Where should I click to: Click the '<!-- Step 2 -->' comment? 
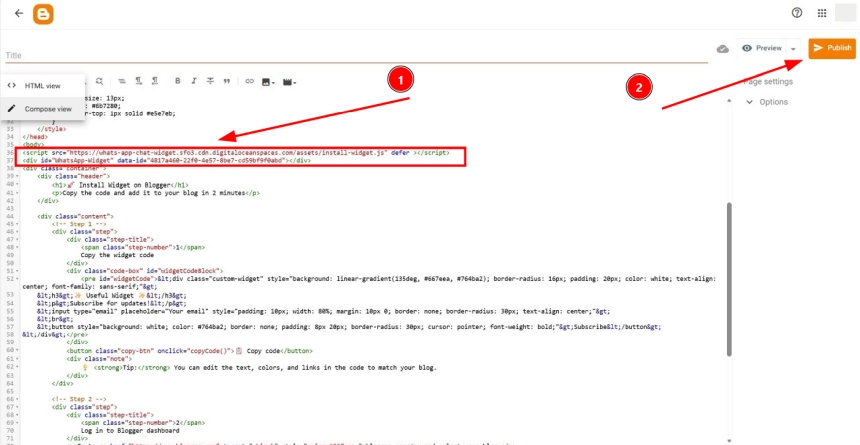click(79, 399)
